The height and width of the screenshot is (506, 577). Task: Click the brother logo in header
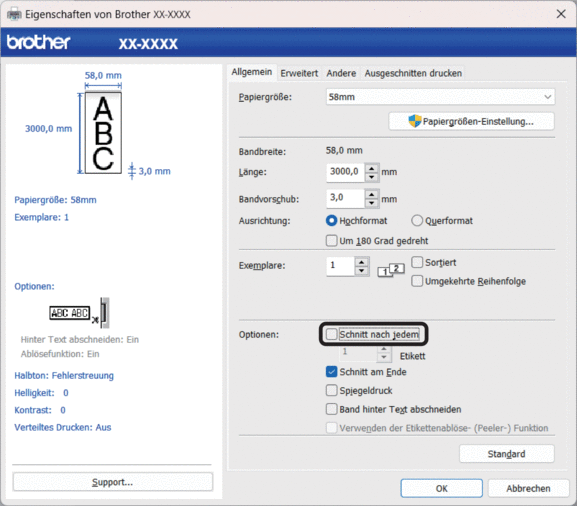click(x=38, y=42)
